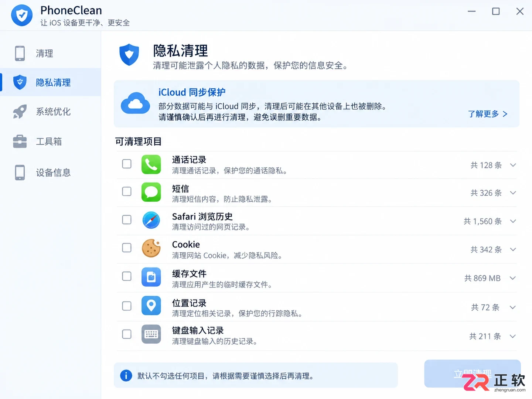Click the blue file icon for 缓存文件

[151, 277]
